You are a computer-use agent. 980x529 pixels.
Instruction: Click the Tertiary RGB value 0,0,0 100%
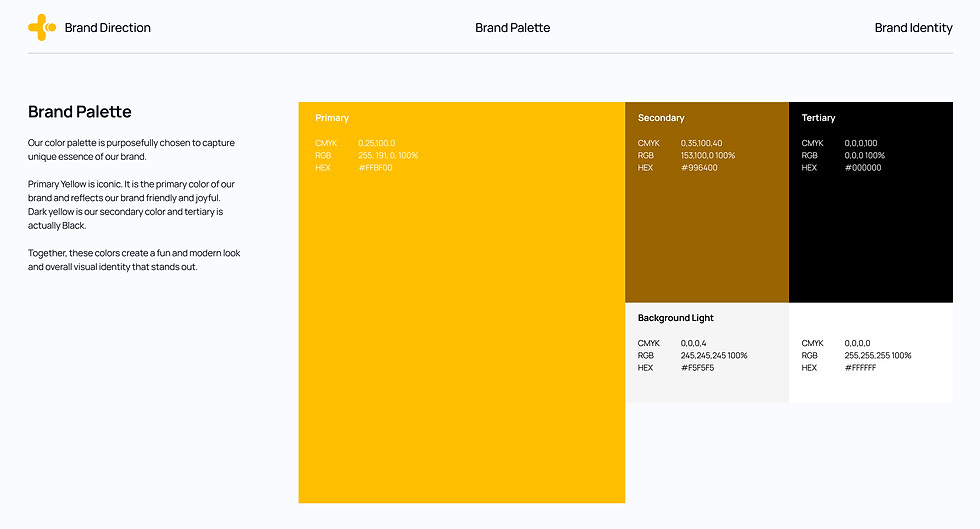[864, 155]
